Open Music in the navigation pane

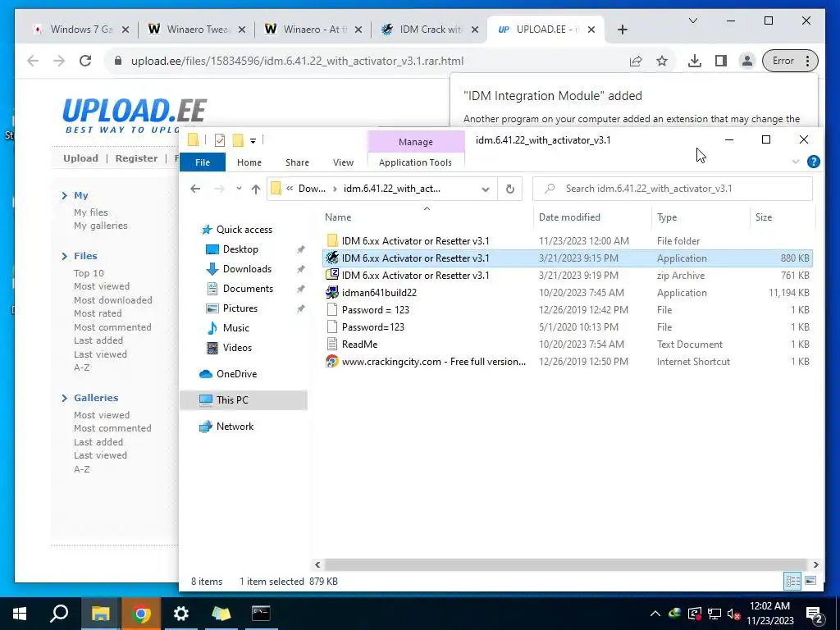pos(235,328)
